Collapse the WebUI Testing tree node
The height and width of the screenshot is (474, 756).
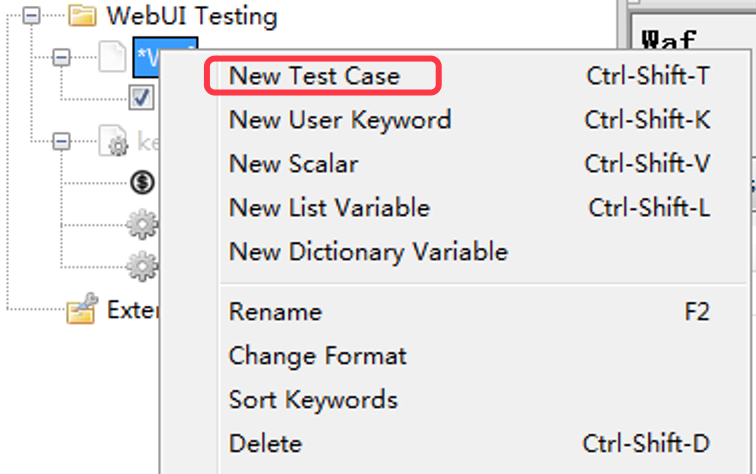[32, 16]
